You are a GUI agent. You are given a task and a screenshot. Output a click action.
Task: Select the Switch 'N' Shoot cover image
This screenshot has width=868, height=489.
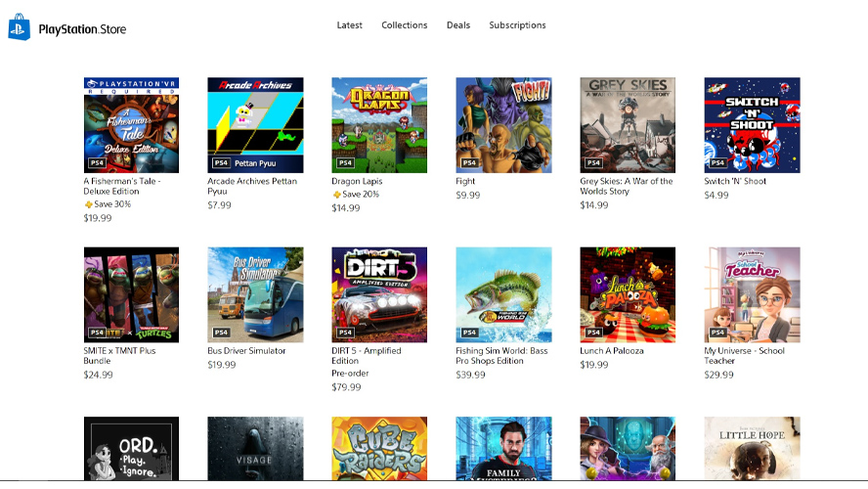pos(752,125)
